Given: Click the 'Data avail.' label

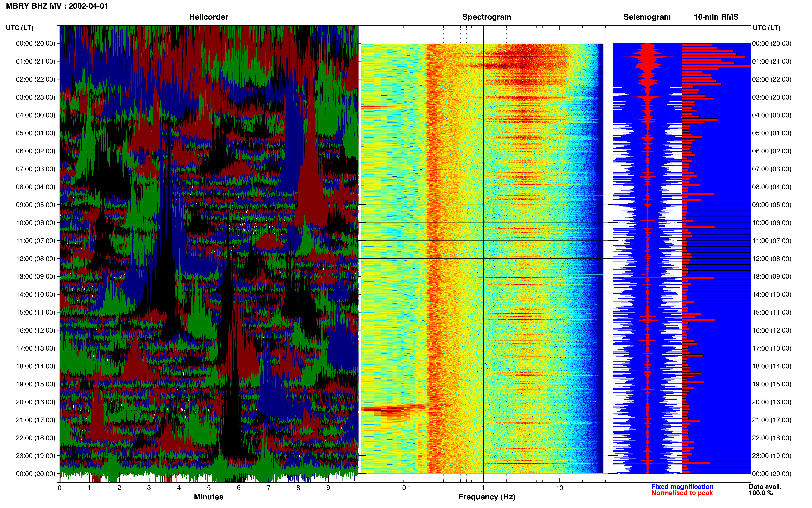Looking at the screenshot, I should coord(765,487).
